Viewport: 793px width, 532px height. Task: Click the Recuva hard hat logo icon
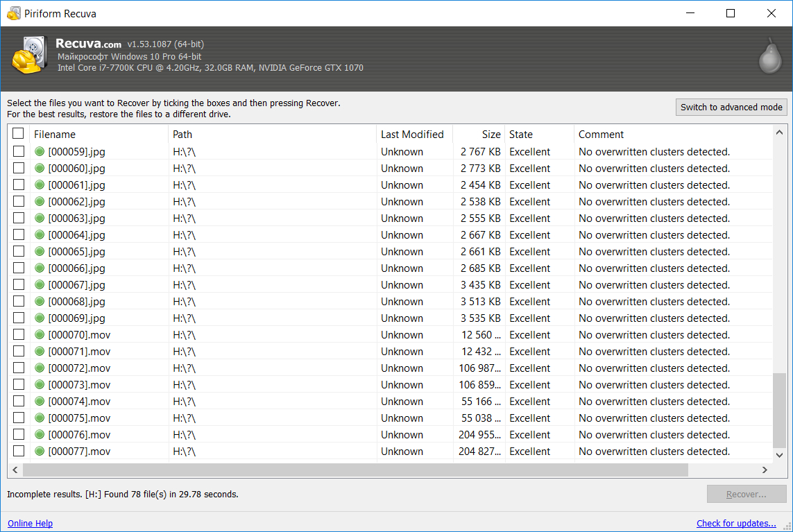(x=29, y=55)
